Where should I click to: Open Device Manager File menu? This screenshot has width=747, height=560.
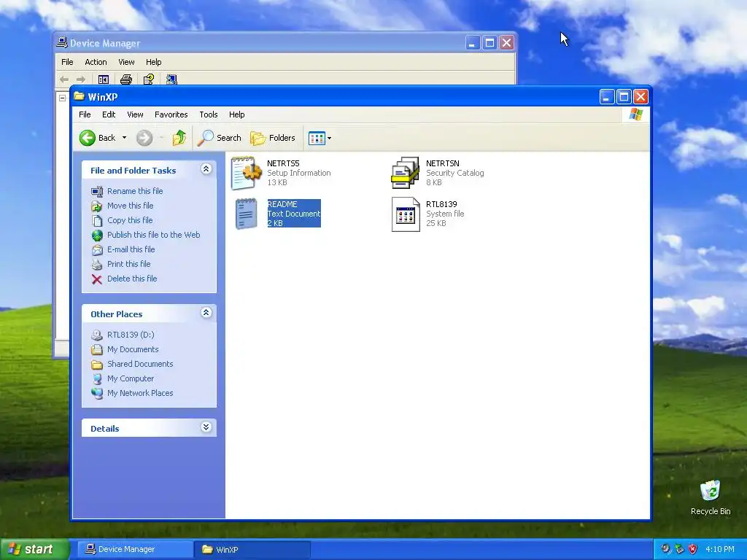67,62
